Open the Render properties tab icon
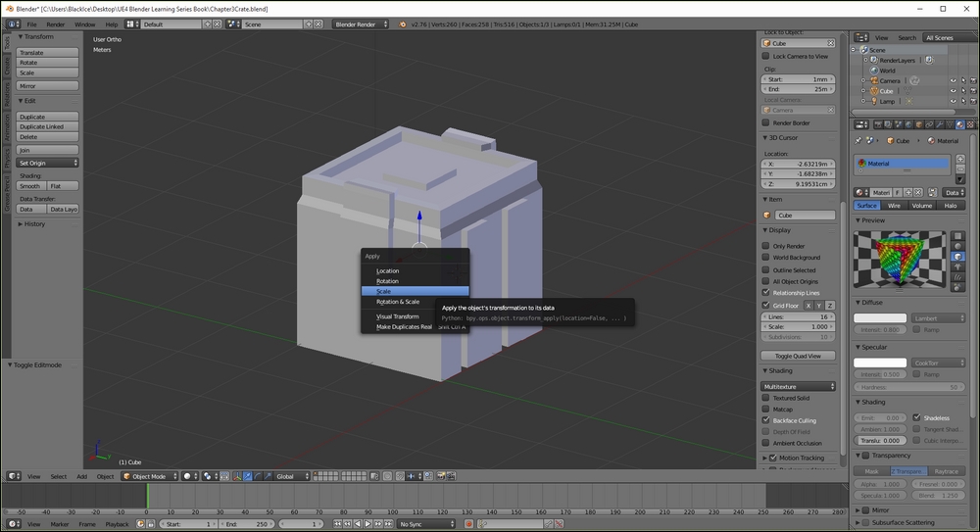The image size is (980, 532). click(x=878, y=124)
